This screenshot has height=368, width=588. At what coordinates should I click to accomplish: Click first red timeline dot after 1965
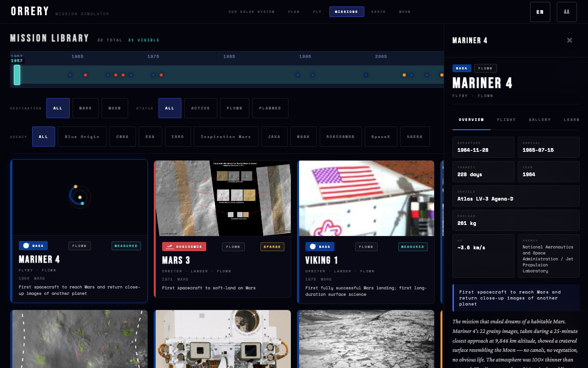pos(85,75)
